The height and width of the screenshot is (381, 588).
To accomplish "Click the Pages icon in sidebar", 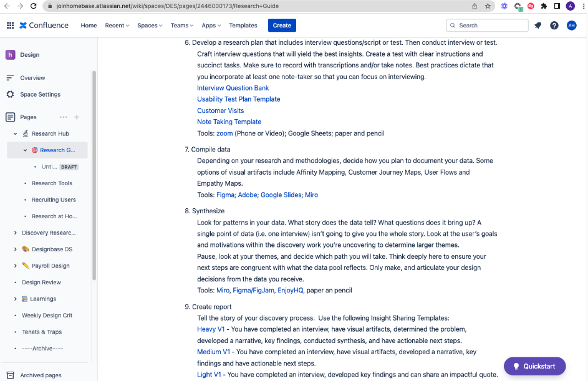I will point(10,117).
